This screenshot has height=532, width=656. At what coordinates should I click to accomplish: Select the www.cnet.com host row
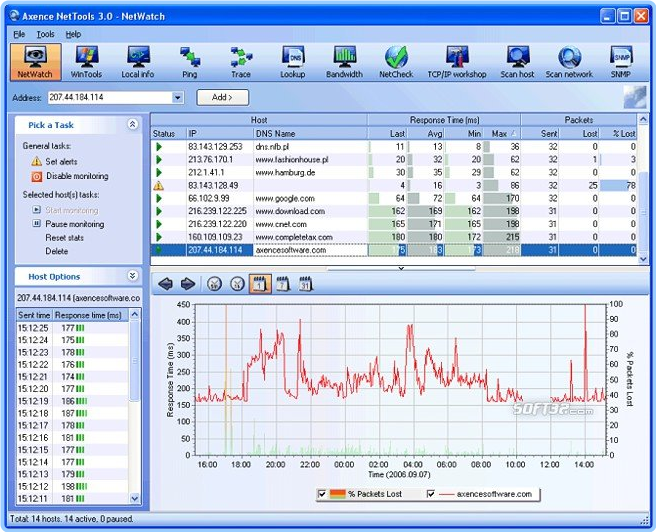[x=393, y=224]
